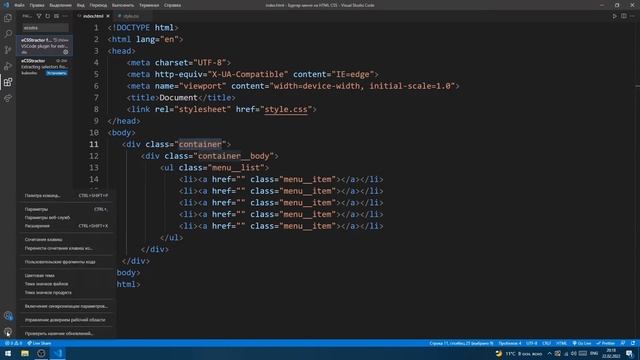Choose Тема значков продукта entry
Image resolution: width=640 pixels, height=360 pixels.
tap(66, 293)
